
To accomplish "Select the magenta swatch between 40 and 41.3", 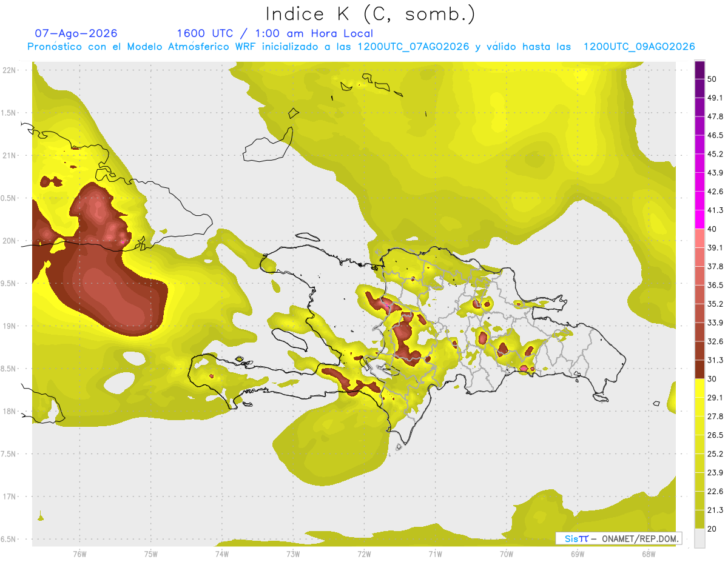I will coord(699,219).
